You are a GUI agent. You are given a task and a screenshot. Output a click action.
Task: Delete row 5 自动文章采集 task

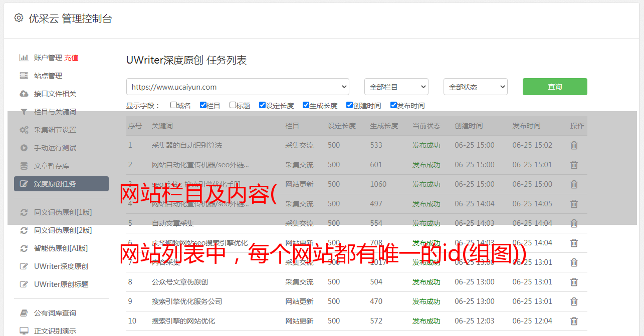574,223
